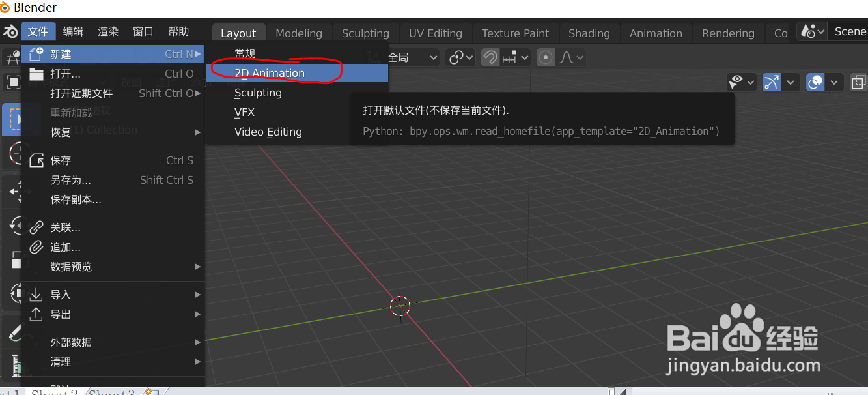Open the 全局 orientation dropdown
This screenshot has width=868, height=395.
coord(412,57)
